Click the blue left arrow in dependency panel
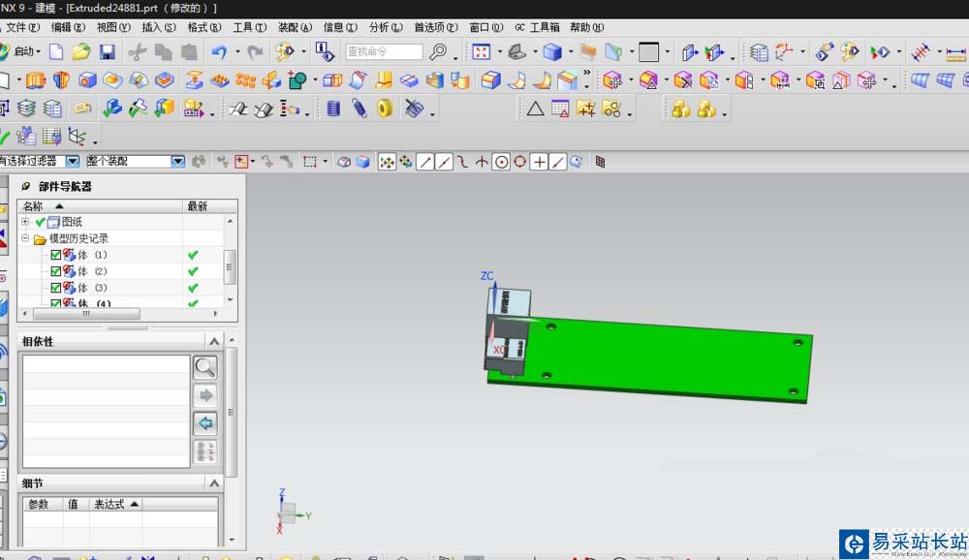969x560 pixels. point(204,423)
